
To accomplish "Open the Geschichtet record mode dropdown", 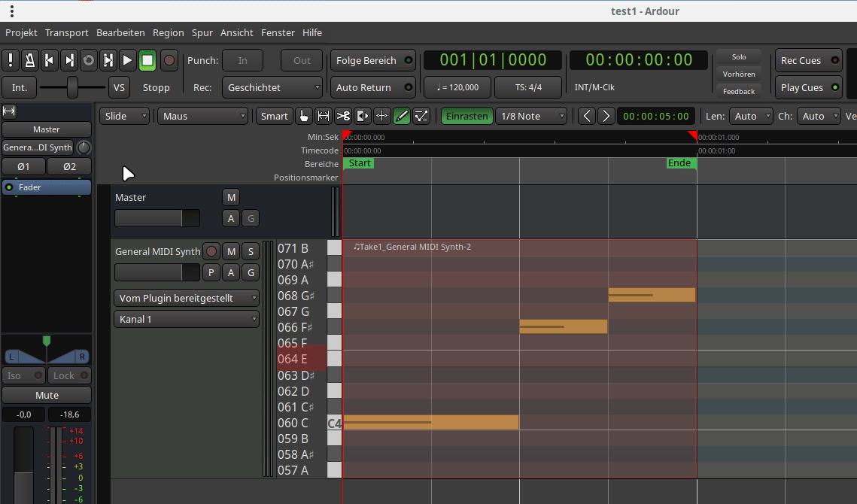I will click(x=272, y=87).
